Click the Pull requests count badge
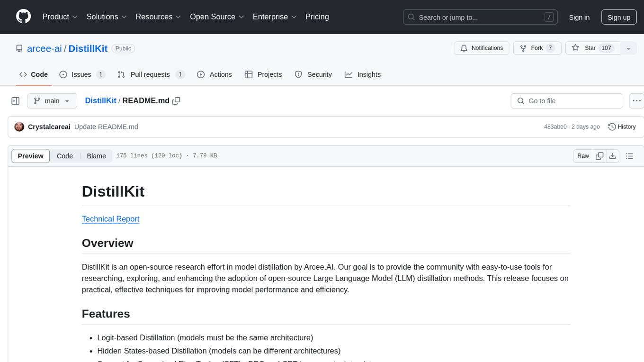The image size is (644, 362). click(x=180, y=74)
